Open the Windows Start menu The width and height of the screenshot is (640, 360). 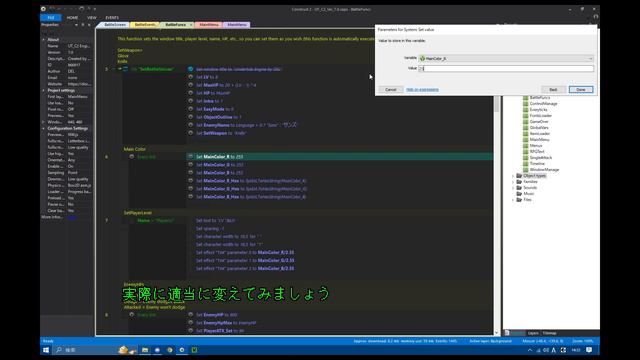[46, 350]
